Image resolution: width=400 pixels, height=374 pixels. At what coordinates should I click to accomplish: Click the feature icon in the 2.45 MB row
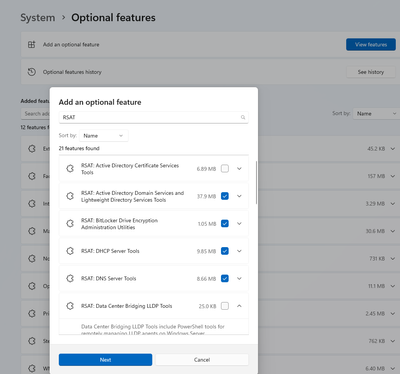tap(32, 313)
